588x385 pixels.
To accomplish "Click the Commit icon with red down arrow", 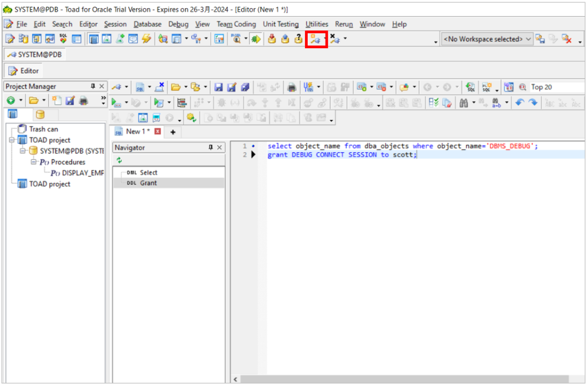I will click(x=272, y=39).
